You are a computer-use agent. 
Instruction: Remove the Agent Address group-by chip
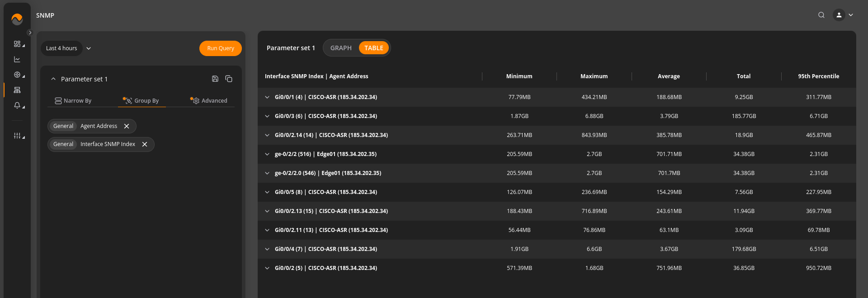pos(127,126)
